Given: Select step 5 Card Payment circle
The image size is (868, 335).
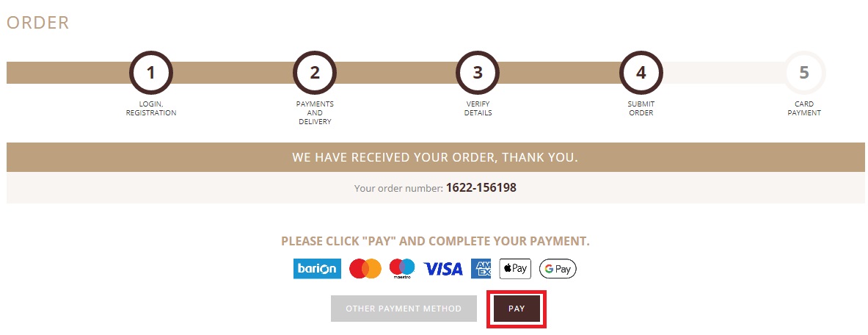Looking at the screenshot, I should click(x=804, y=73).
